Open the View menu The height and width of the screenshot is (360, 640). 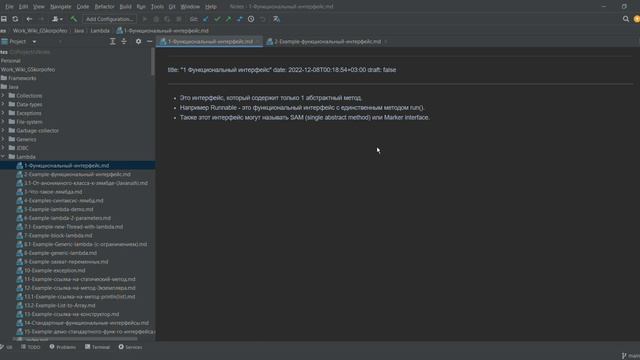(x=39, y=7)
